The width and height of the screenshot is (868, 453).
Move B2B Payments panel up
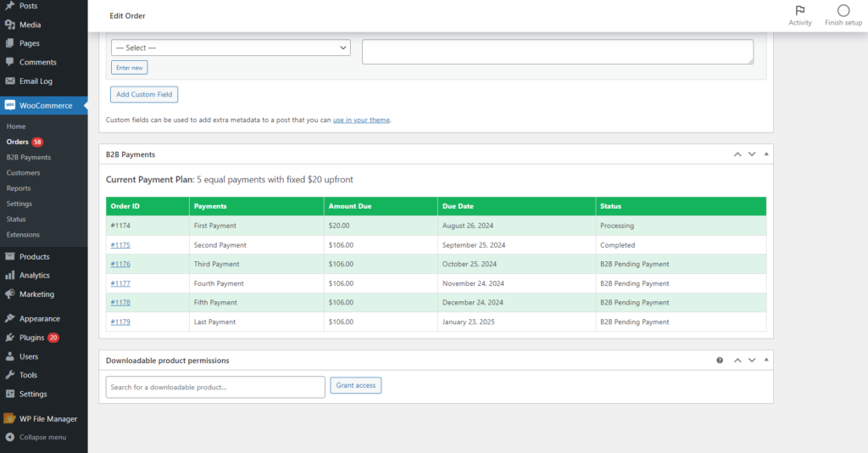tap(737, 154)
